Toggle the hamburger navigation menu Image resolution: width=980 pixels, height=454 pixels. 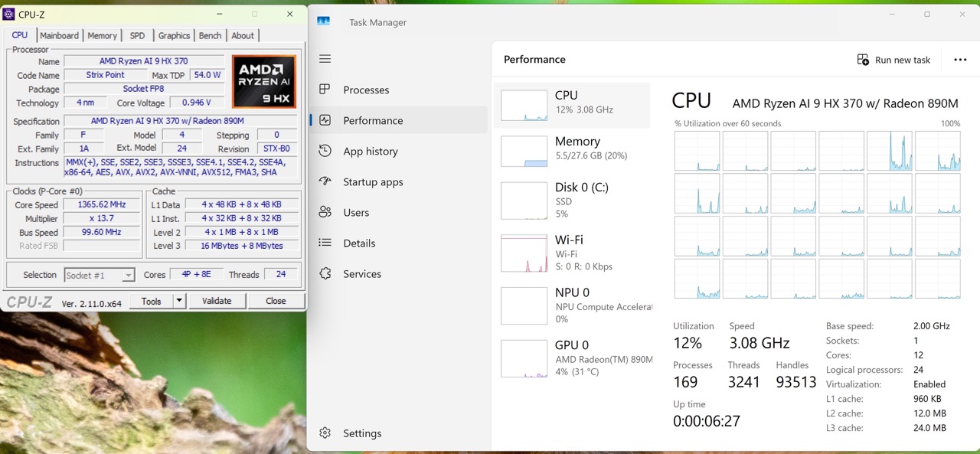[x=325, y=59]
